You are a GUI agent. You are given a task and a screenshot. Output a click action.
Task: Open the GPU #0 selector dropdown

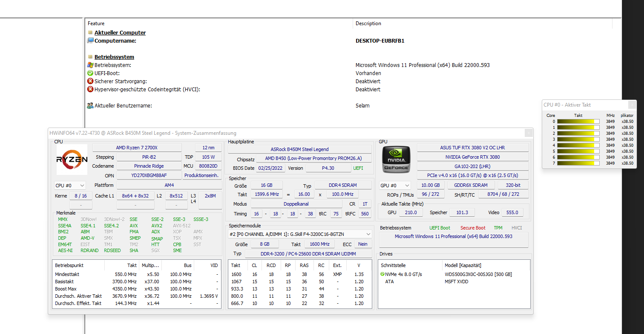point(395,186)
